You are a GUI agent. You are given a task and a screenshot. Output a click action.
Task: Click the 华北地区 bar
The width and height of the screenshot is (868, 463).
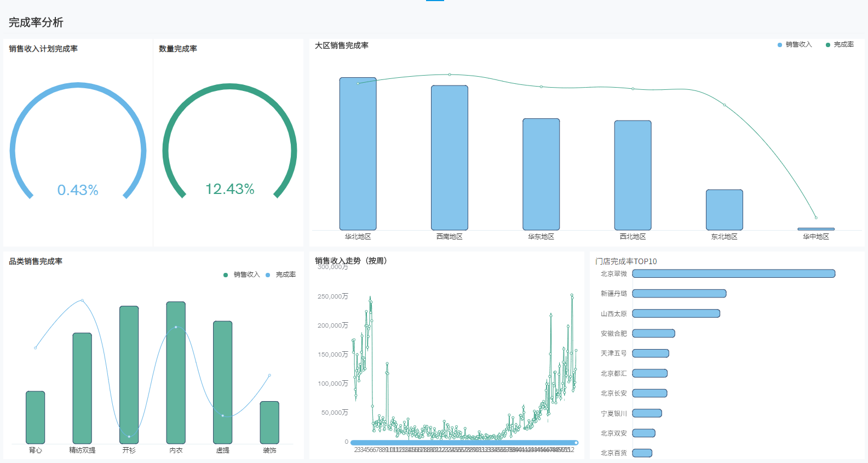358,153
